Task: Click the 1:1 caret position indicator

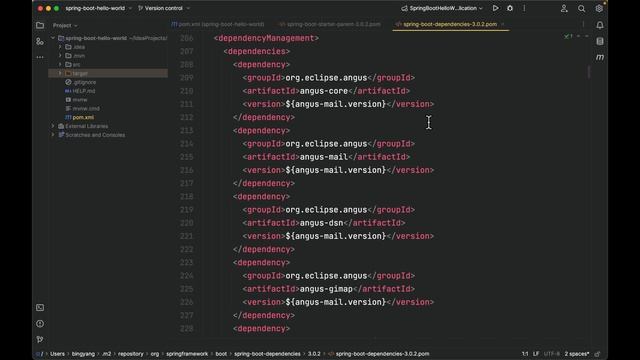Action: click(x=525, y=354)
